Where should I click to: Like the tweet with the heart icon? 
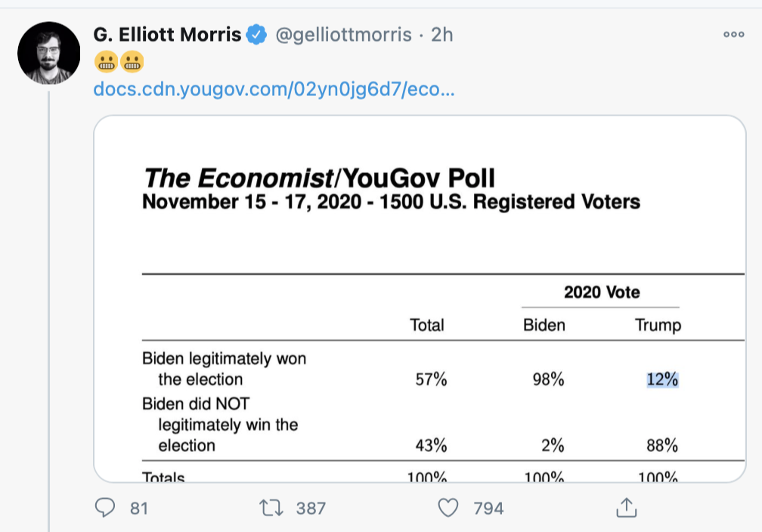pyautogui.click(x=448, y=509)
